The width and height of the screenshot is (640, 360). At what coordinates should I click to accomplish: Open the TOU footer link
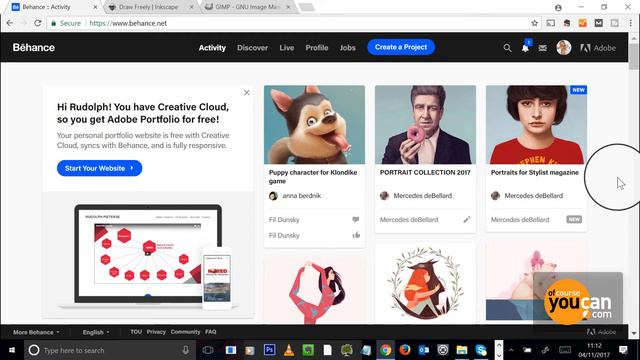[x=136, y=332]
